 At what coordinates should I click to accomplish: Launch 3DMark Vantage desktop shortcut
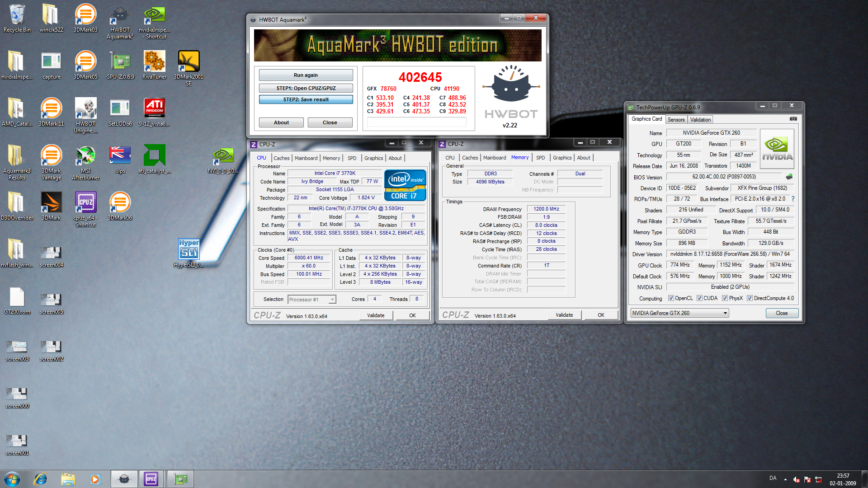[x=51, y=162]
